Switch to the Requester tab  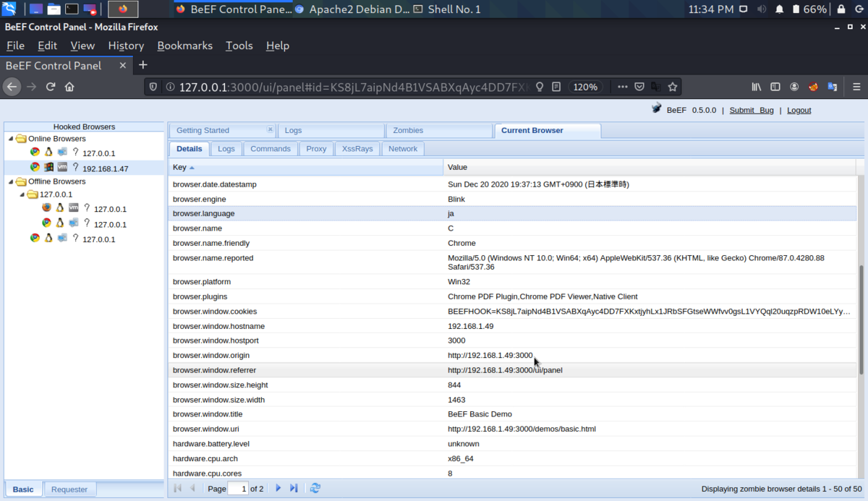pos(69,489)
